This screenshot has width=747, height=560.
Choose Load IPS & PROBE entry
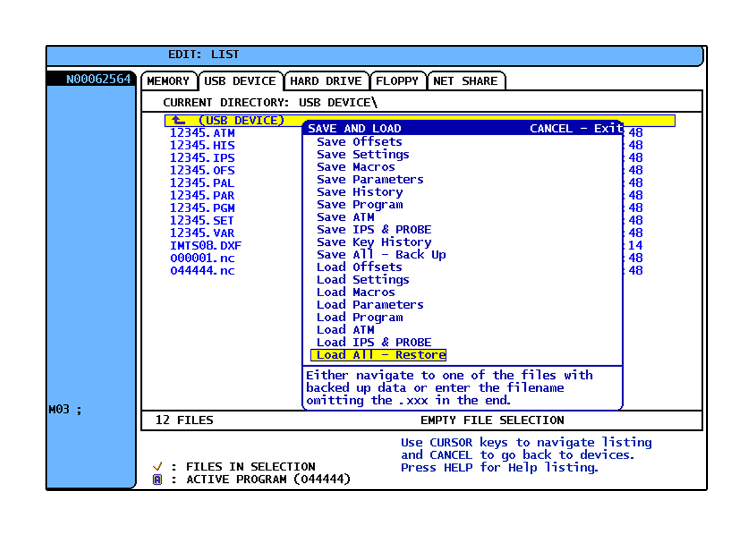tap(374, 342)
